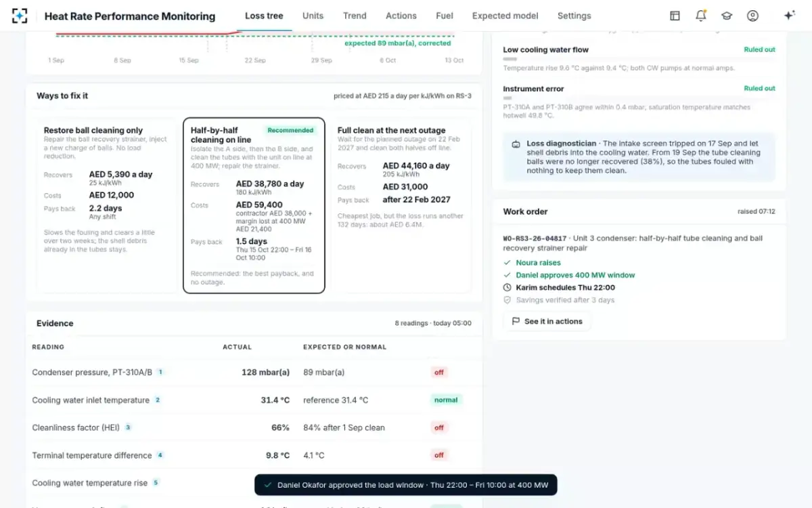The width and height of the screenshot is (812, 508).
Task: Click work order number WO-RS3-26-04817
Action: coord(535,238)
